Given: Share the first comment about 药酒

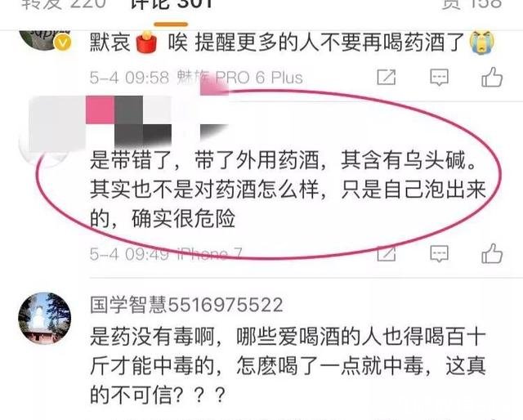Looking at the screenshot, I should click(x=387, y=78).
